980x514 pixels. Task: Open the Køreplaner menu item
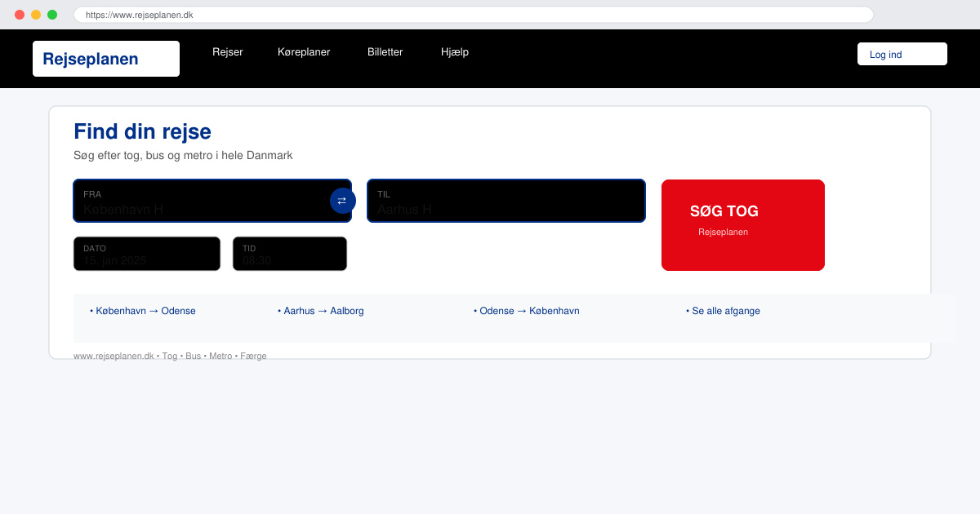(304, 52)
